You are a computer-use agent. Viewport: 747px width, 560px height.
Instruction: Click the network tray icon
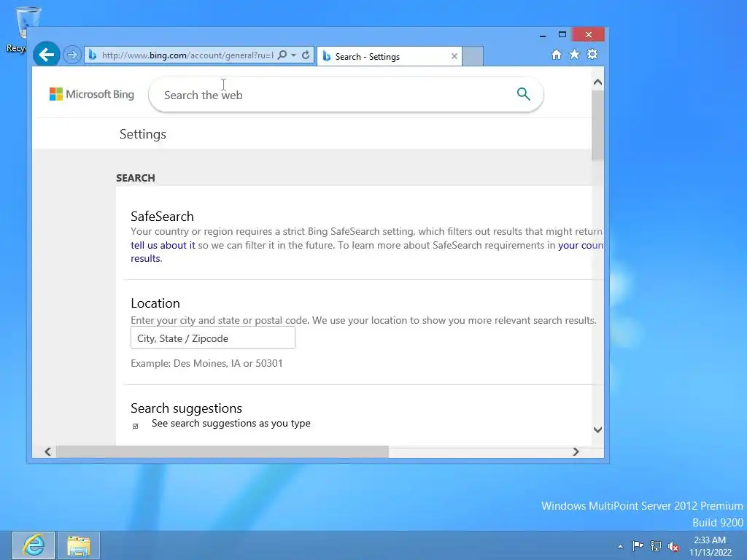click(656, 545)
